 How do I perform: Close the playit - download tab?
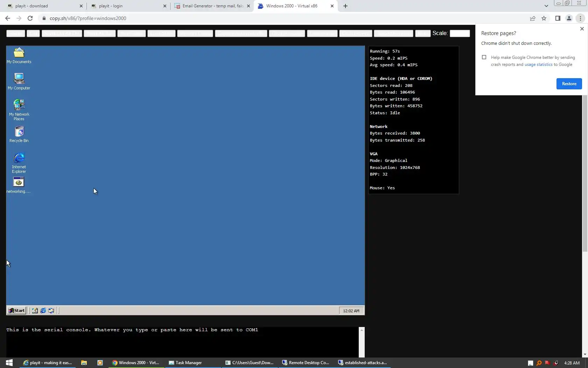pos(81,6)
